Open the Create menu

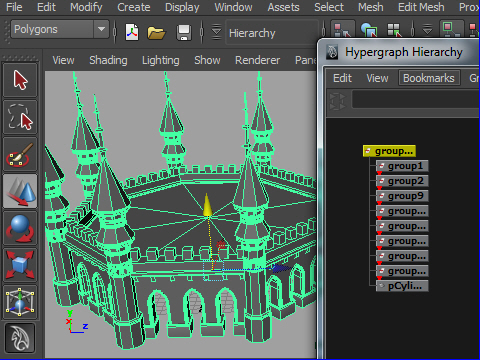coord(134,7)
